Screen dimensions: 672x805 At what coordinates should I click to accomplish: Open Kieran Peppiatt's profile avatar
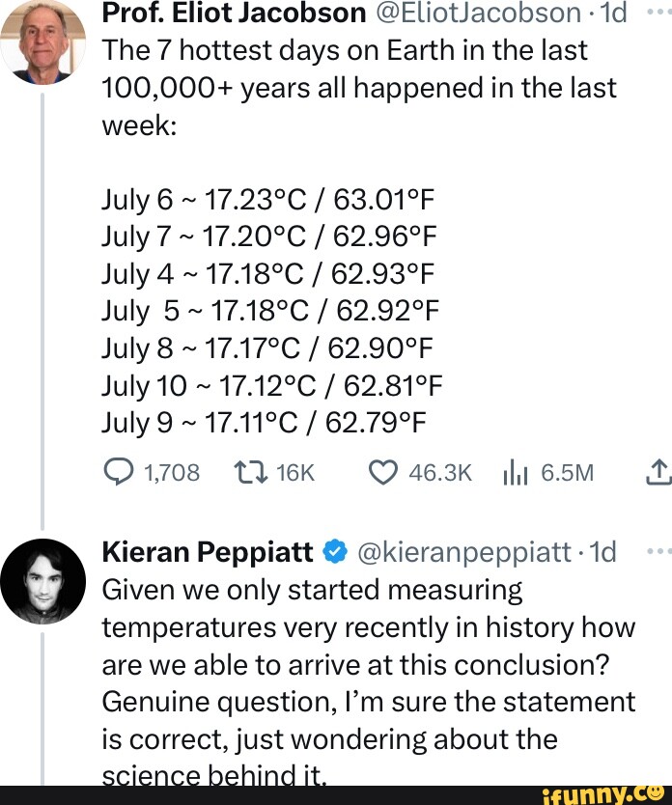(x=42, y=581)
